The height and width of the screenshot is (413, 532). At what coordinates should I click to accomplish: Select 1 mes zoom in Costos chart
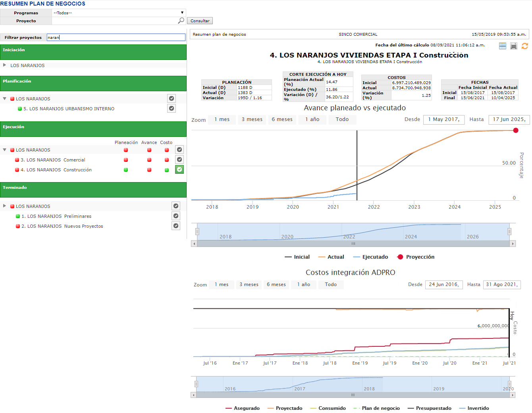pyautogui.click(x=222, y=284)
